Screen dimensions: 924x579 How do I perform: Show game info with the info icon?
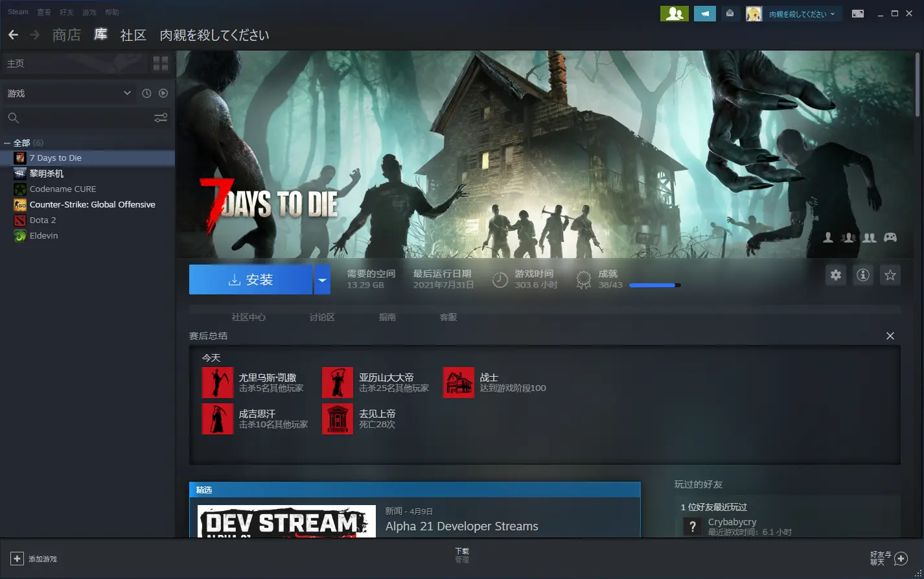click(863, 275)
